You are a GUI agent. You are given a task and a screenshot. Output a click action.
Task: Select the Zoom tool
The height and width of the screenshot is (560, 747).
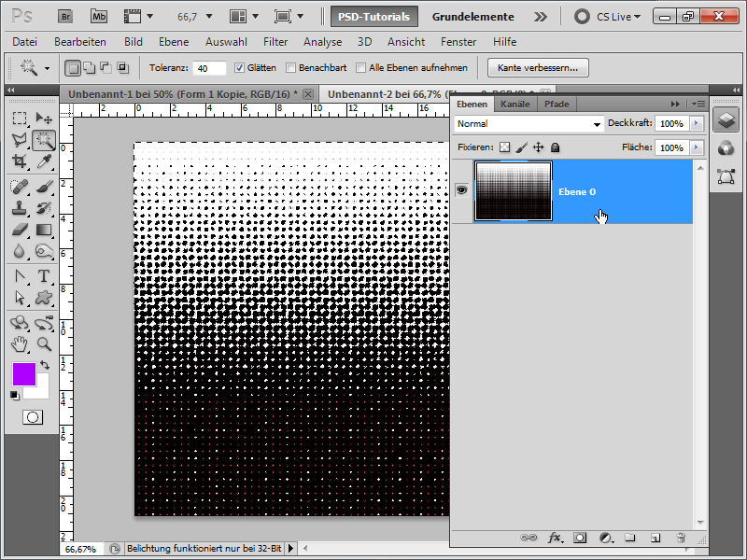coord(44,344)
